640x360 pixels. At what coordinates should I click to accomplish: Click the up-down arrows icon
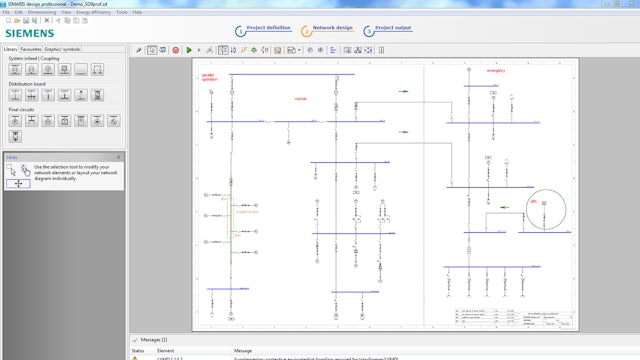233,50
